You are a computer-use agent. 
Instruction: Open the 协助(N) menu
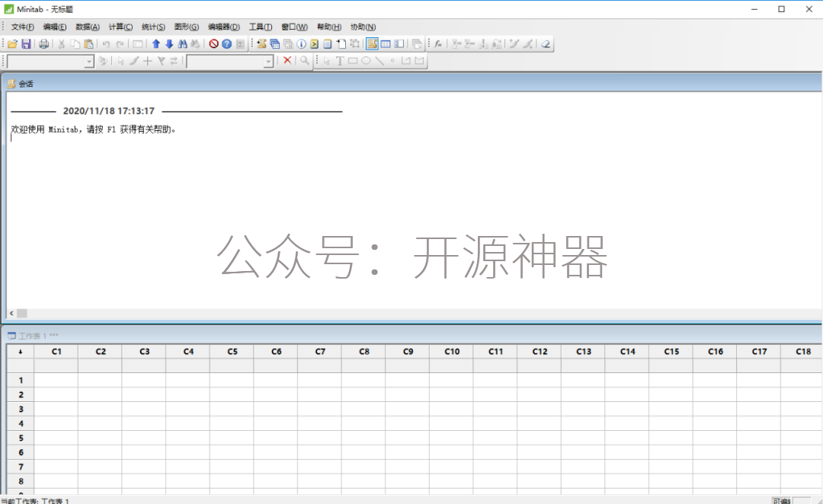pos(363,27)
